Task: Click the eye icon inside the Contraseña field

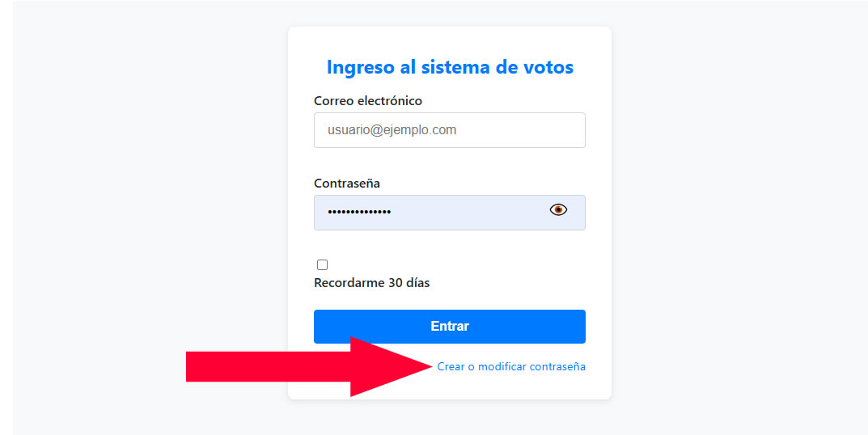Action: tap(558, 210)
